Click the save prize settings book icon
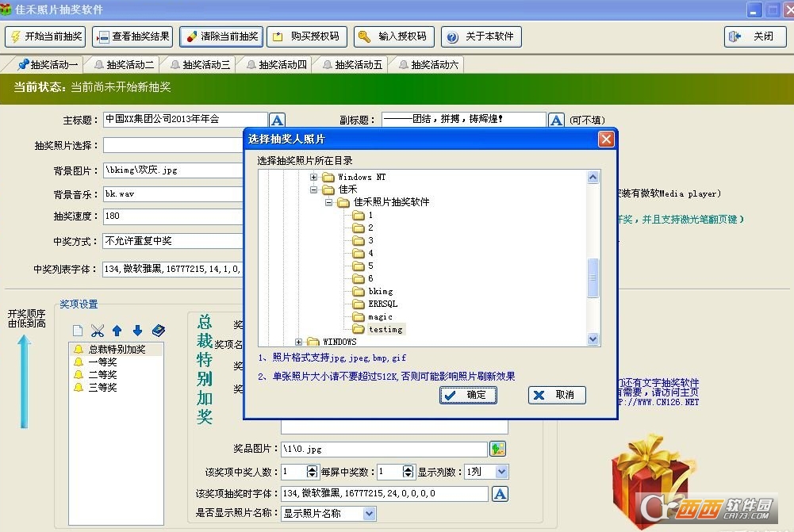Screen dimensions: 794x532 (158, 331)
